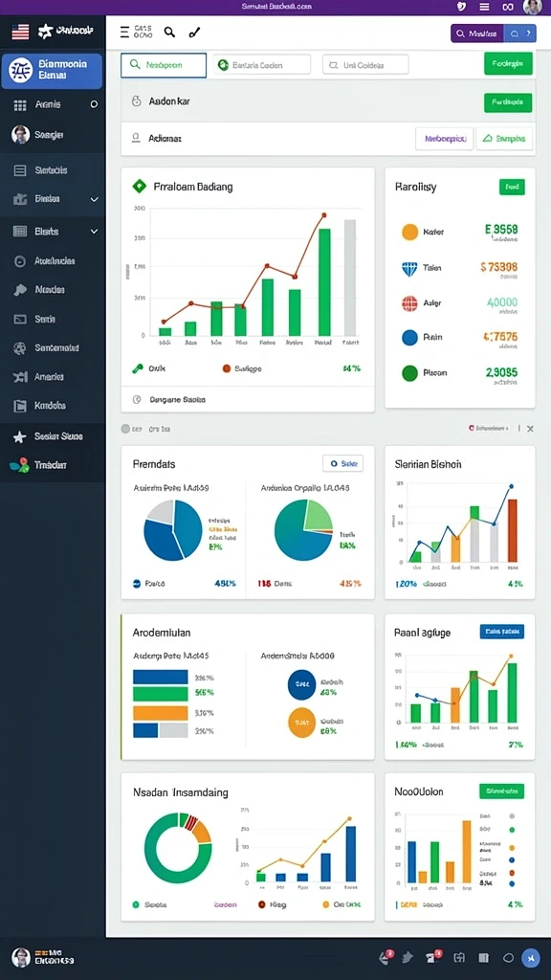Screen dimensions: 551x980
Task: Toggle the gray switch below first chart
Action: (125, 430)
